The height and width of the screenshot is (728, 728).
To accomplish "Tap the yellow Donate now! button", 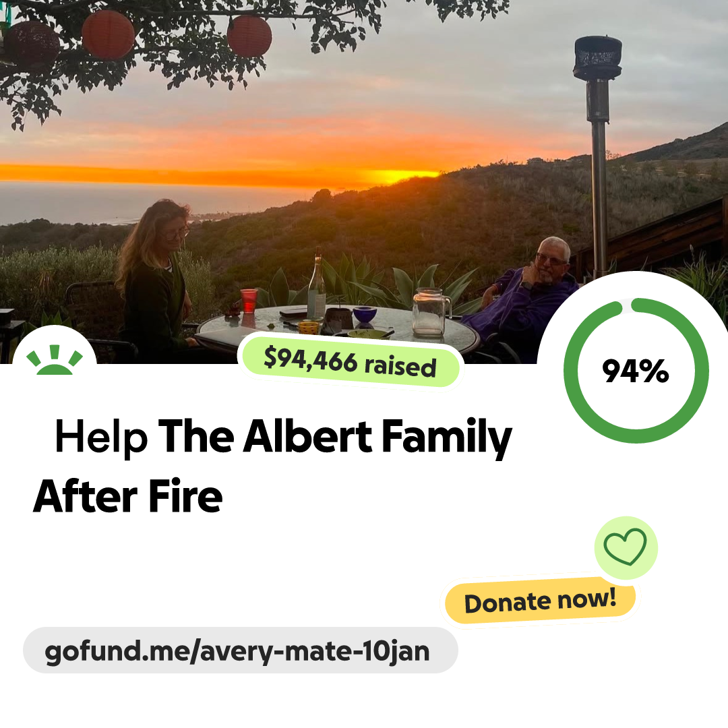I will click(x=540, y=601).
